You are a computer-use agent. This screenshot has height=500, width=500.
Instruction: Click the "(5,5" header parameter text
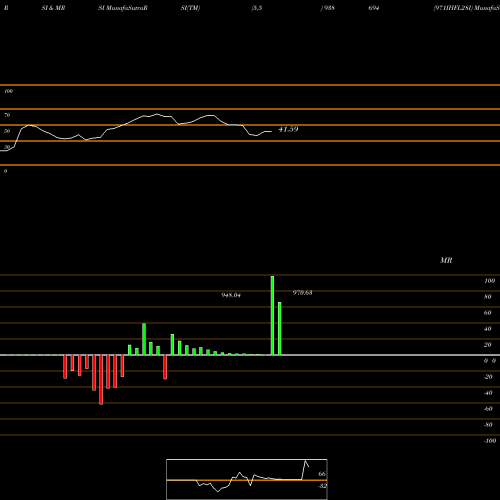(x=257, y=8)
